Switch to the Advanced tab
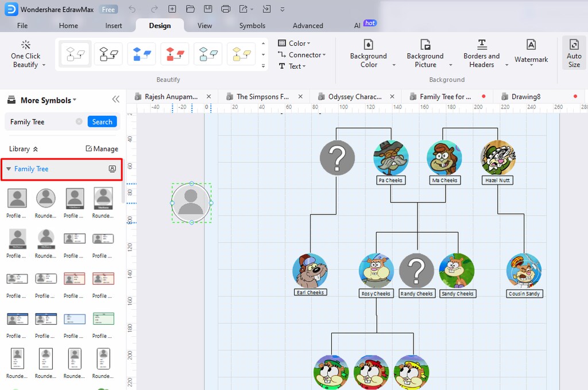The width and height of the screenshot is (588, 390). 308,25
